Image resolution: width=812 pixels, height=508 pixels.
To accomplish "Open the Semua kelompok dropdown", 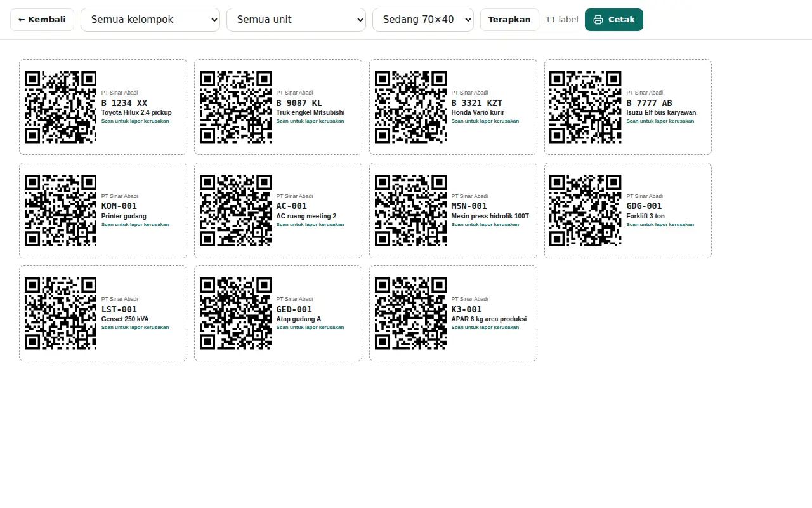I will [150, 20].
